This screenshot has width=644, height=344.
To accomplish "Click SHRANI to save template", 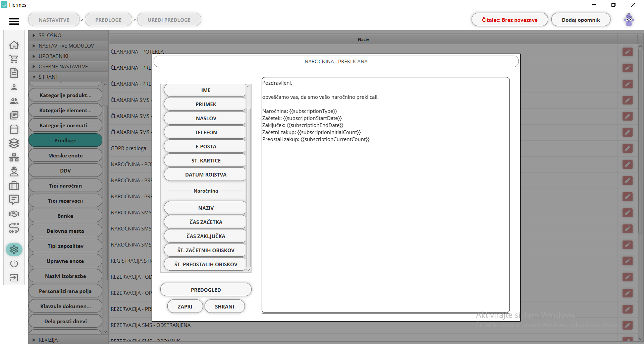I will click(x=224, y=306).
